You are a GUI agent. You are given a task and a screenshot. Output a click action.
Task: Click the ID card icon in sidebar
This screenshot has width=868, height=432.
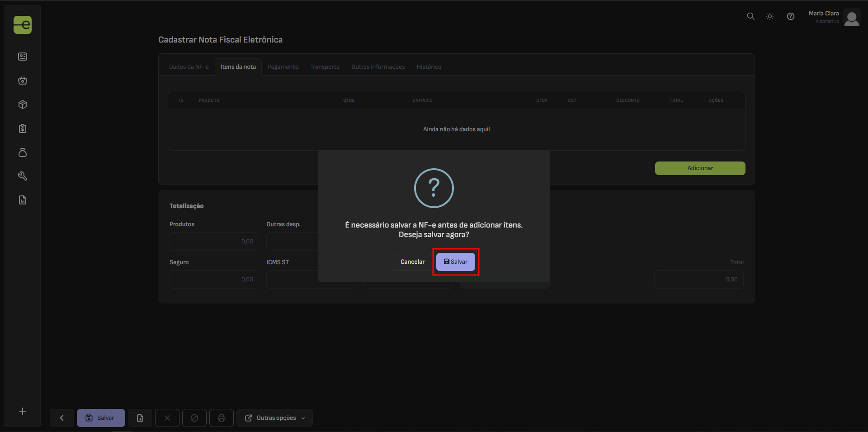point(23,57)
